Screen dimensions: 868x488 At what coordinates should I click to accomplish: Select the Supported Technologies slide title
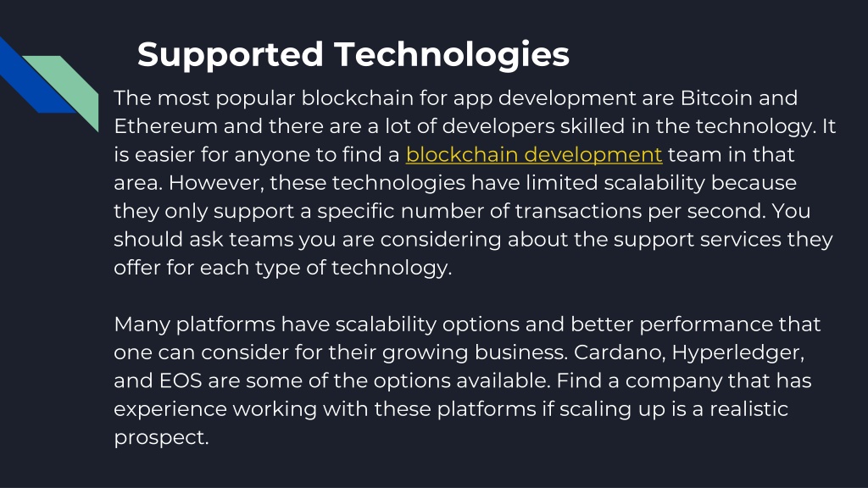[353, 54]
